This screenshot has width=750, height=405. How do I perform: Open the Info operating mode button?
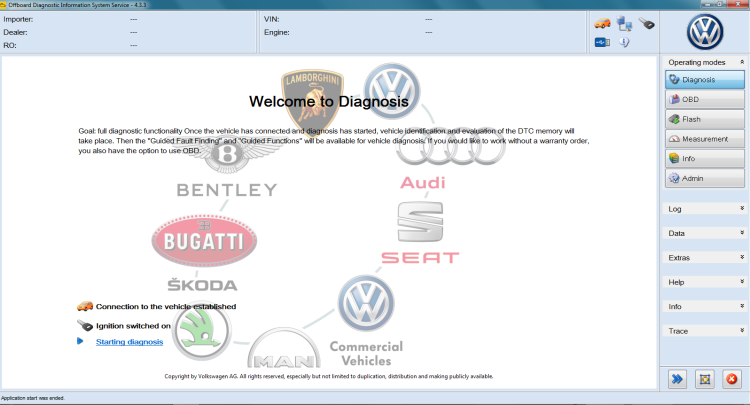(x=705, y=159)
